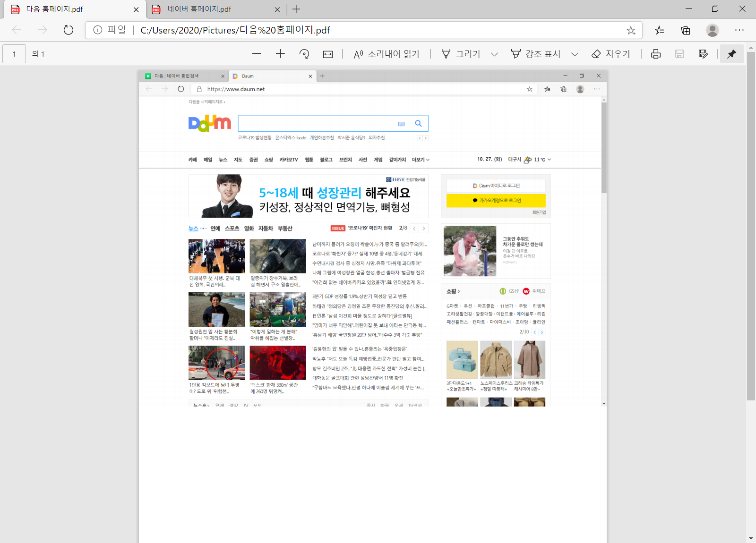The height and width of the screenshot is (543, 756).
Task: Select the 강조 표시 highlight tool
Action: pos(536,54)
